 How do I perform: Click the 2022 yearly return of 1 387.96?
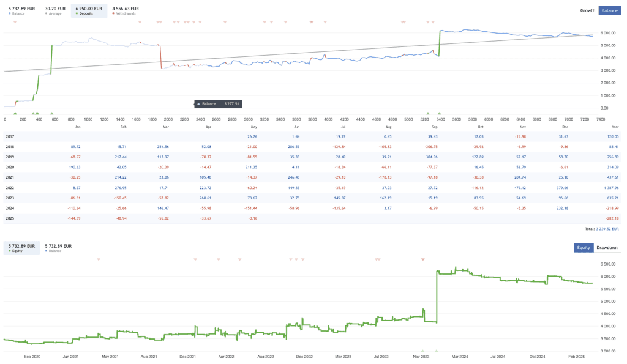[611, 187]
